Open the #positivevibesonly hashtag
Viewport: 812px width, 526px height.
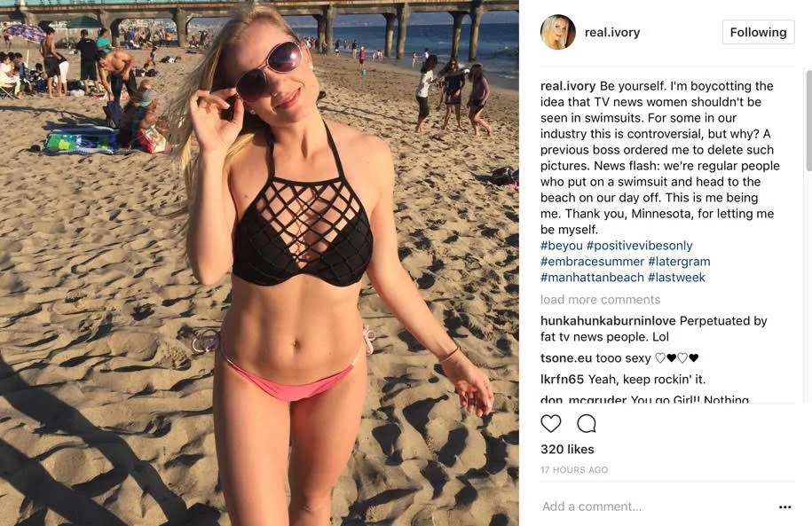[639, 246]
